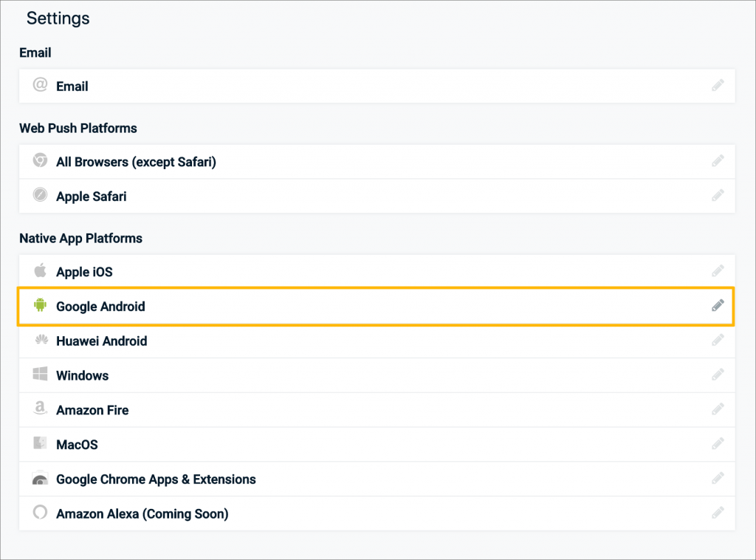Click the Apple logo icon

point(40,270)
